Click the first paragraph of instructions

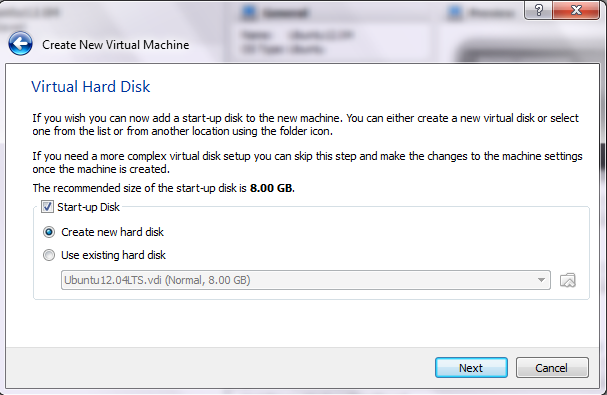click(x=305, y=124)
